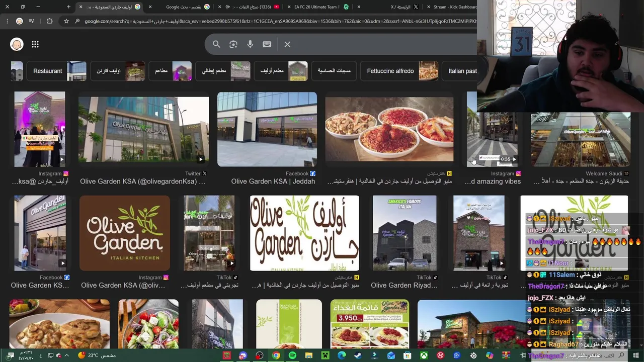The width and height of the screenshot is (644, 362).
Task: Launch Minecraft from the taskbar
Action: (x=325, y=355)
